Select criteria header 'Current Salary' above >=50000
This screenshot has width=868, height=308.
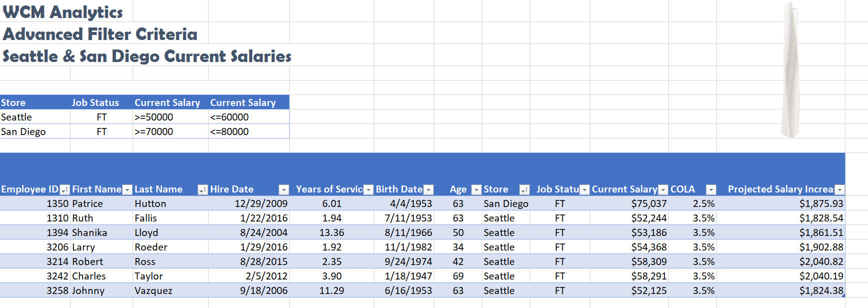click(171, 102)
